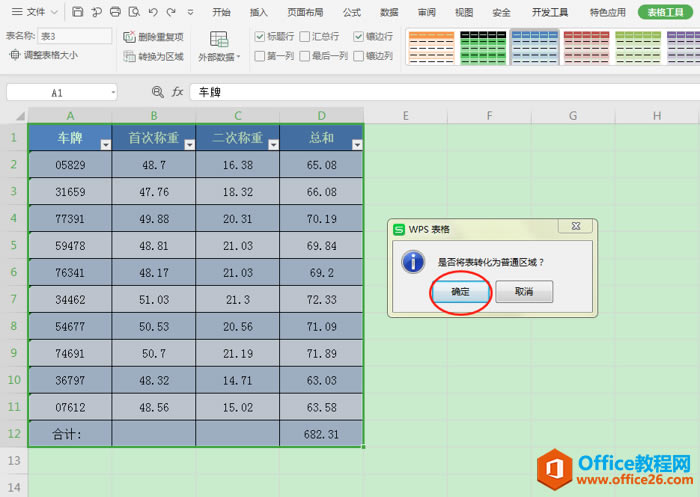Enable the 汇总行 checkbox
Viewport: 700px width, 497px height.
(x=304, y=36)
